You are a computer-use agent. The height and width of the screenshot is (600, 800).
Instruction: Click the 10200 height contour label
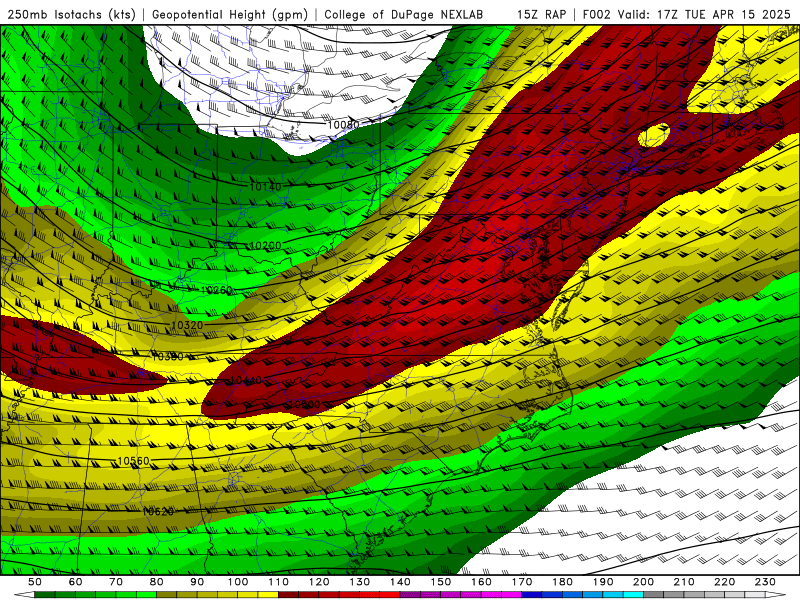[x=265, y=245]
